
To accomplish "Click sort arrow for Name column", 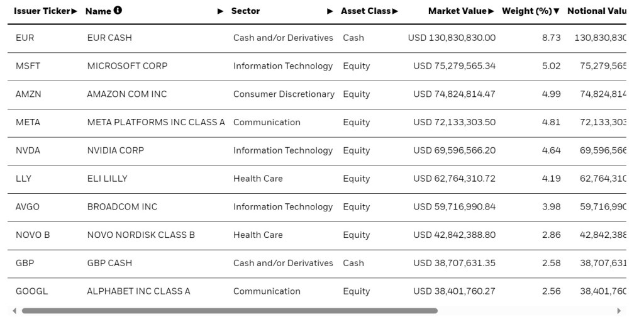I will point(220,11).
